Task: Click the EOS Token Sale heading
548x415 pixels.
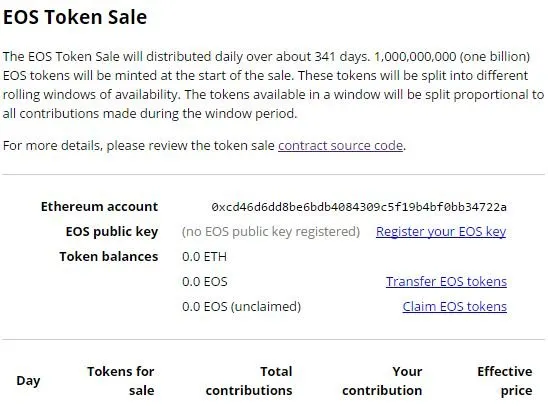Action: pyautogui.click(x=75, y=17)
